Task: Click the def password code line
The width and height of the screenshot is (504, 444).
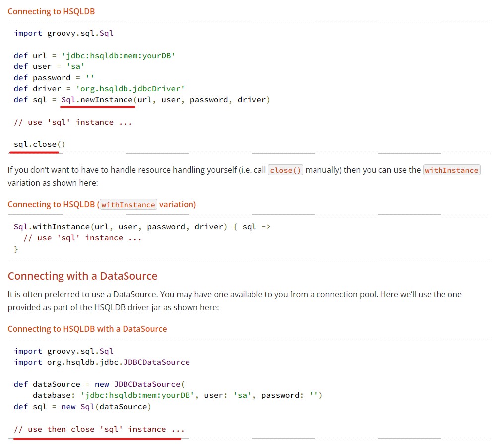Action: coord(54,78)
